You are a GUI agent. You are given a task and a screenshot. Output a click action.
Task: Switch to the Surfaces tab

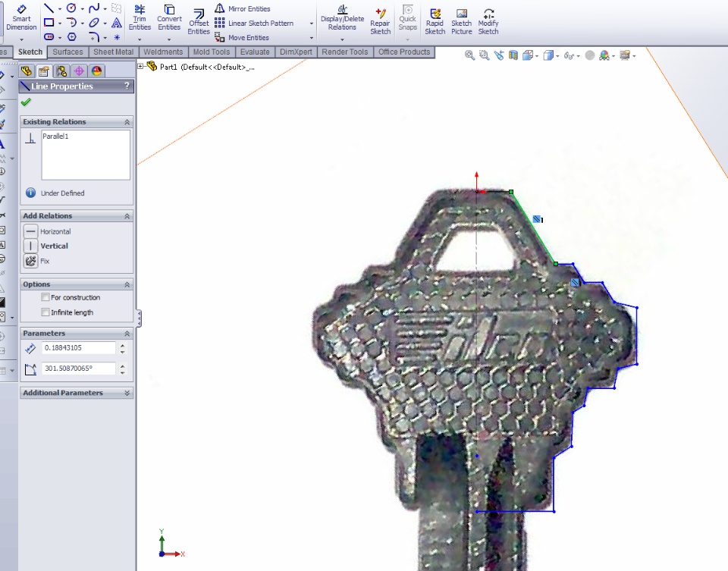coord(67,52)
